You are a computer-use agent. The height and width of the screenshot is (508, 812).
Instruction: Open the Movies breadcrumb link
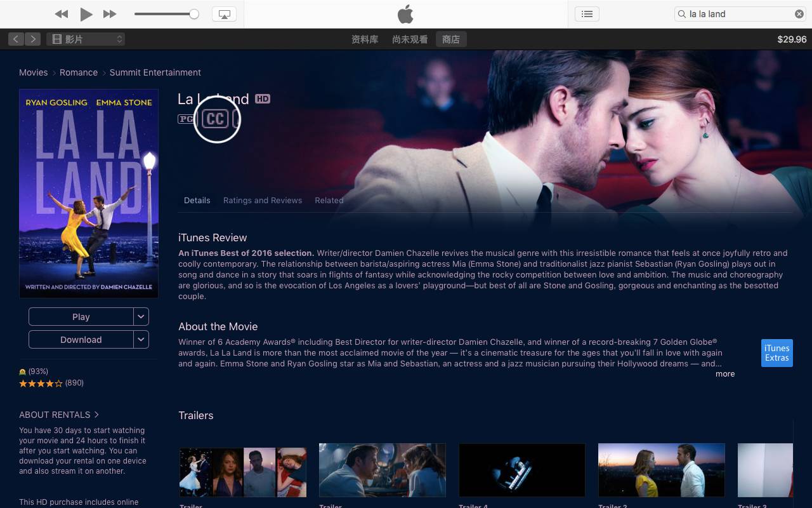click(x=34, y=72)
